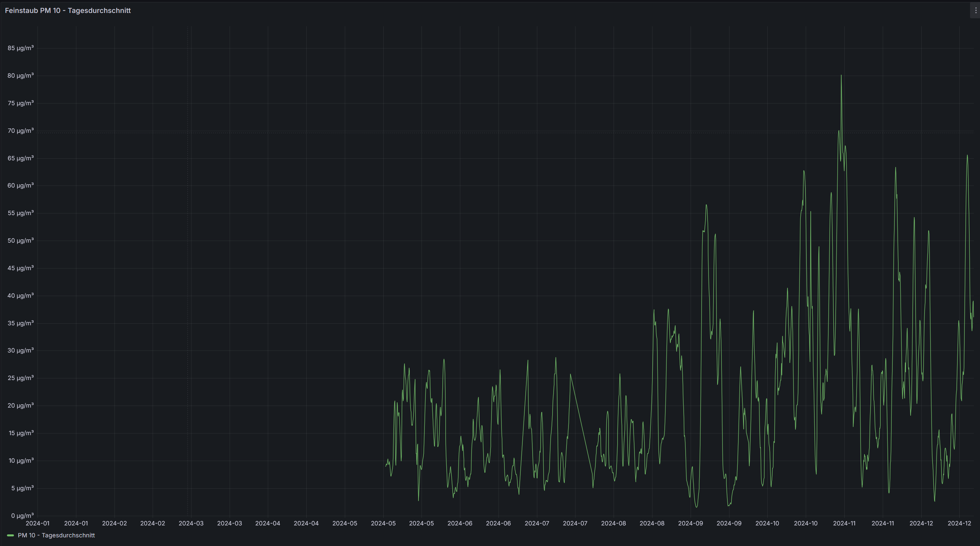The width and height of the screenshot is (980, 546).
Task: Click the 45 µg/m³ axis label
Action: [21, 268]
